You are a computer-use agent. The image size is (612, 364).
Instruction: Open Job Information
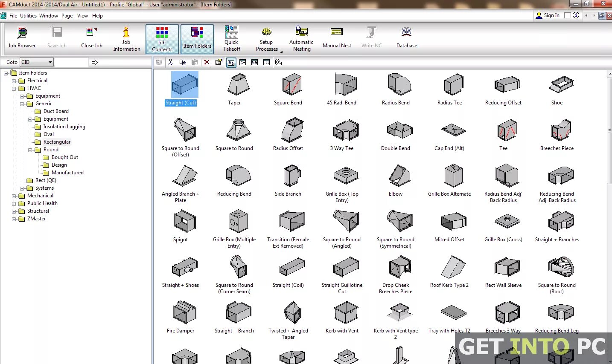tap(126, 38)
